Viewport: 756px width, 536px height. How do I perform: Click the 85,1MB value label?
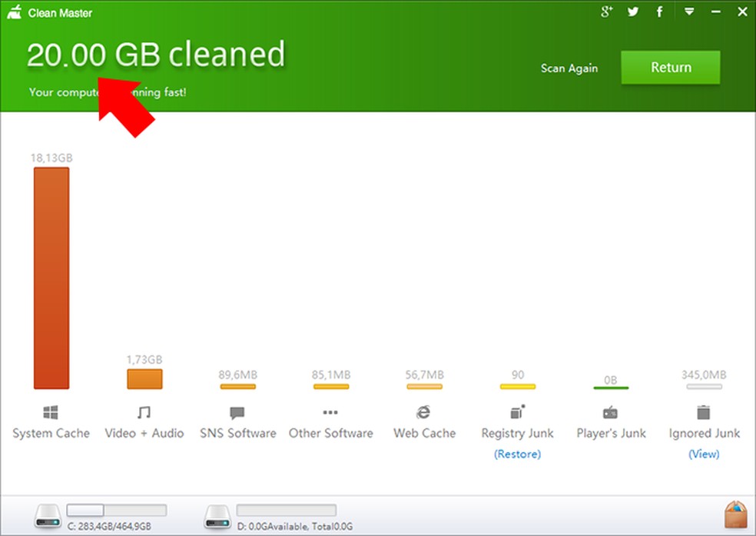click(331, 375)
